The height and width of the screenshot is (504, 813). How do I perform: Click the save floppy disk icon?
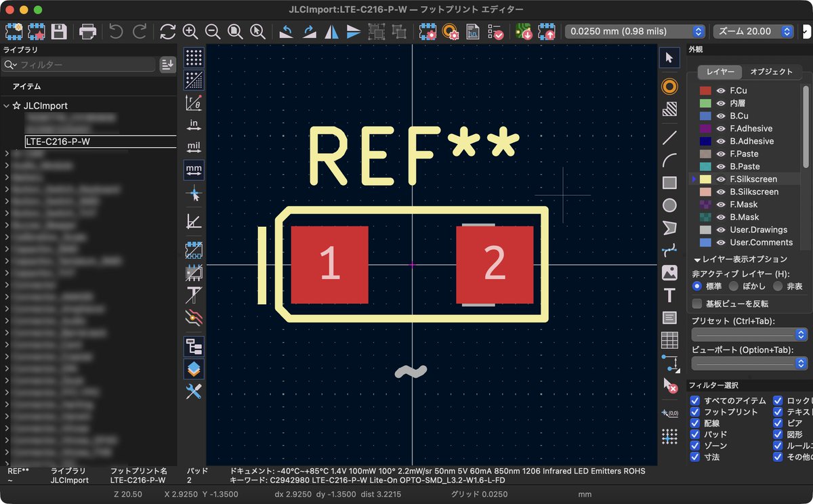click(59, 31)
